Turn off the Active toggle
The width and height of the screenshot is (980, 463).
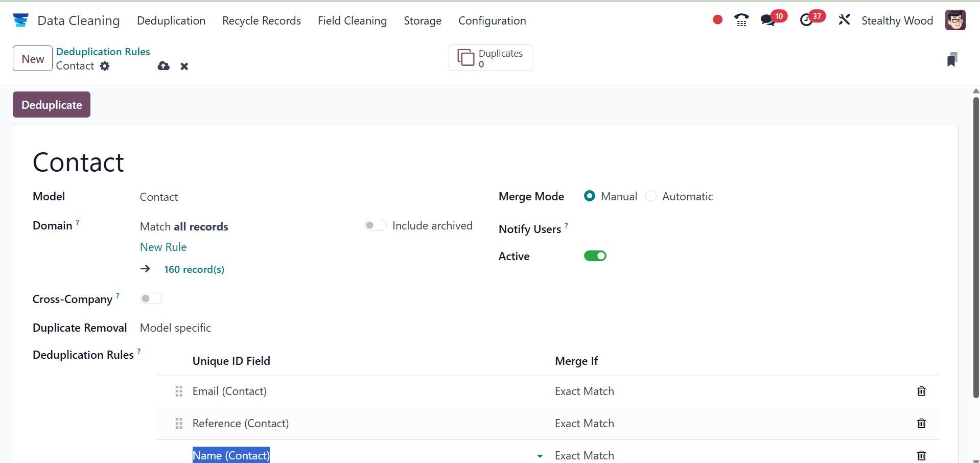point(595,256)
